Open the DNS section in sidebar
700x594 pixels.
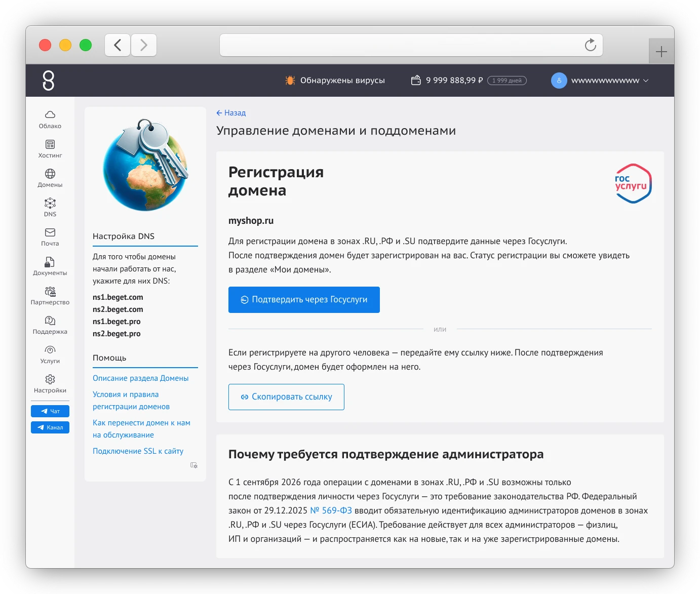pos(50,208)
